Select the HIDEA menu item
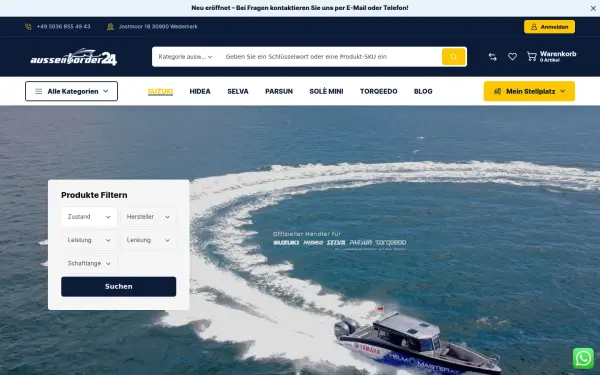This screenshot has width=600, height=375. point(200,91)
